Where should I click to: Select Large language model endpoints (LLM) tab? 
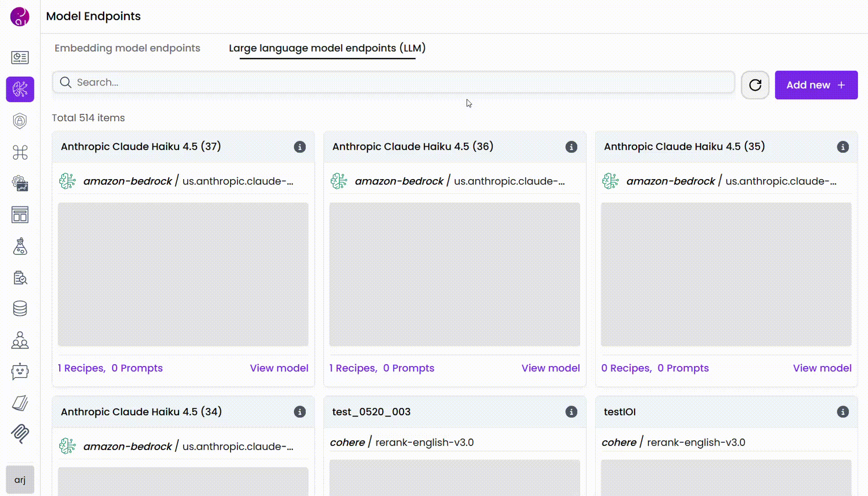[x=327, y=48]
